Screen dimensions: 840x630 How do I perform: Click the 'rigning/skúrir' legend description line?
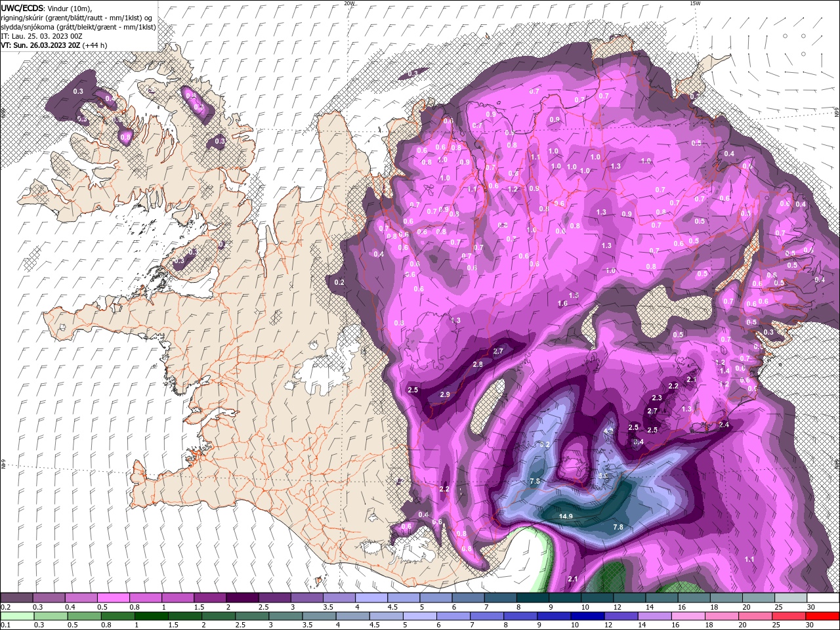tap(77, 17)
